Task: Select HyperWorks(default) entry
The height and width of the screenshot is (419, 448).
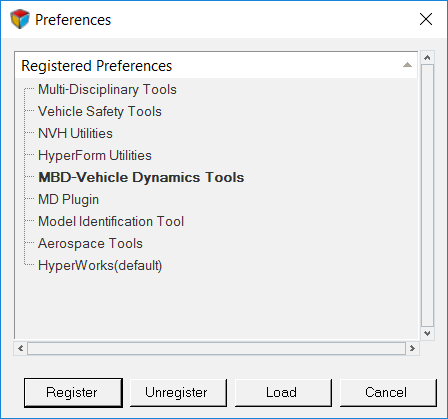Action: 100,265
